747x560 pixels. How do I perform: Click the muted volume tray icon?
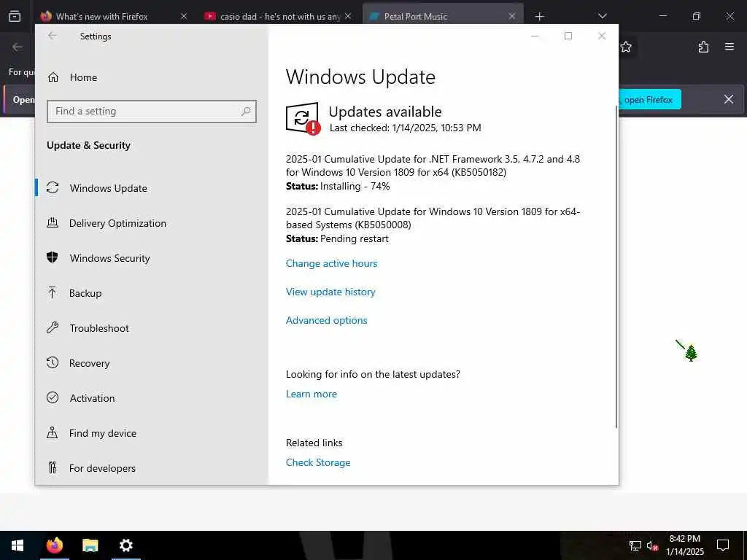pos(653,545)
